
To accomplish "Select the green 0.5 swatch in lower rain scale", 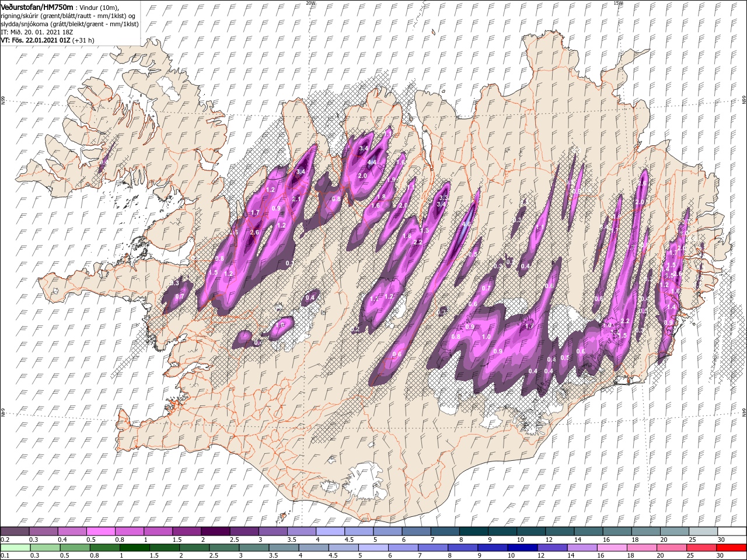I will 75,548.
